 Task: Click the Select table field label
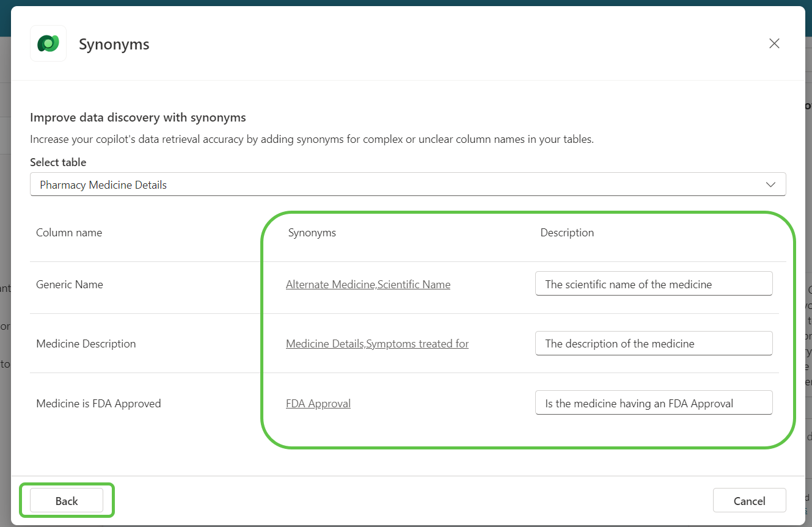click(x=58, y=162)
